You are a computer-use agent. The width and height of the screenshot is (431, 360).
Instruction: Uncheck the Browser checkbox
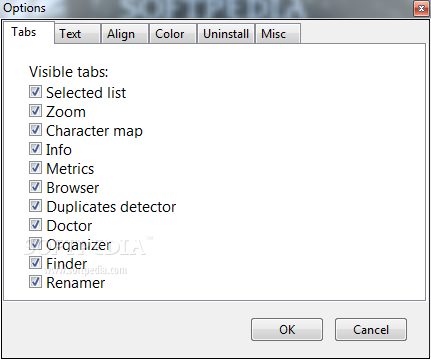click(x=35, y=187)
